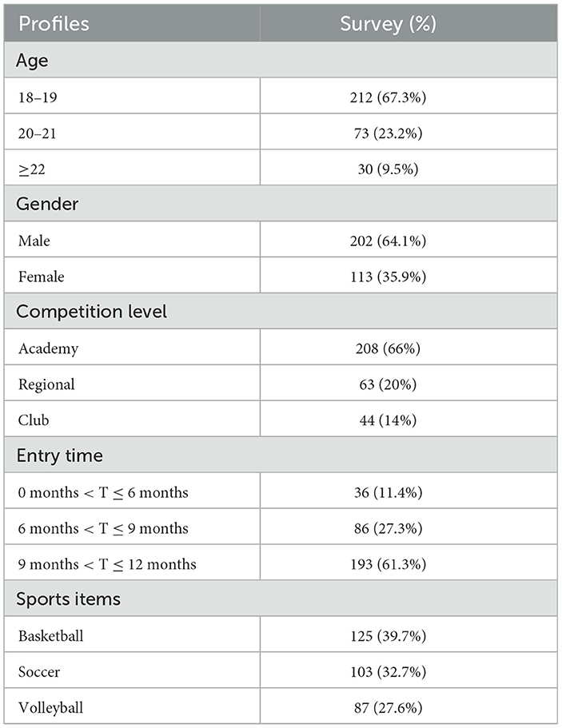The height and width of the screenshot is (728, 562).
Task: Click the Volleyball 87 (27.6%) value
Action: pos(388,708)
